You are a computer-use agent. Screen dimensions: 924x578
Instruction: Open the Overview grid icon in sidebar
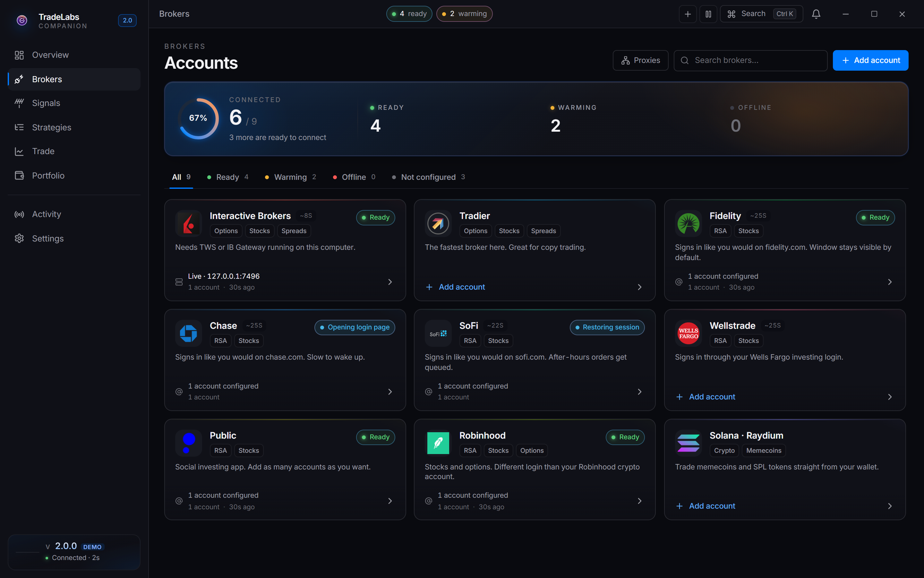tap(19, 55)
